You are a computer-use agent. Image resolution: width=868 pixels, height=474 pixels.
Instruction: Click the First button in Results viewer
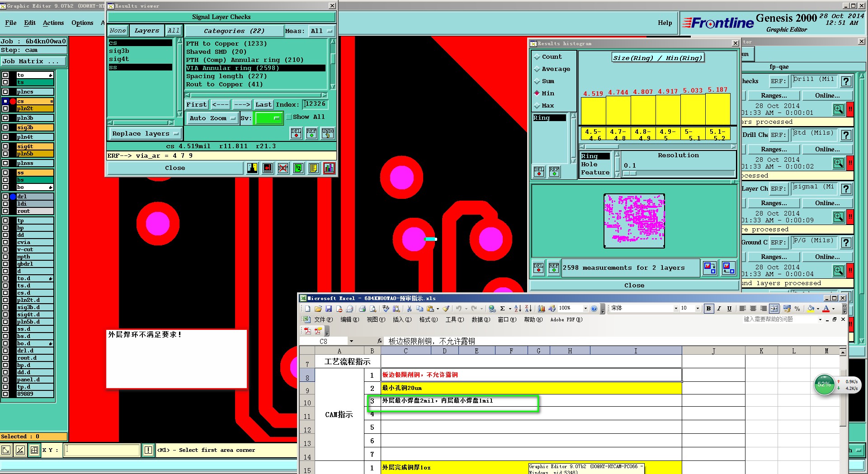click(196, 105)
